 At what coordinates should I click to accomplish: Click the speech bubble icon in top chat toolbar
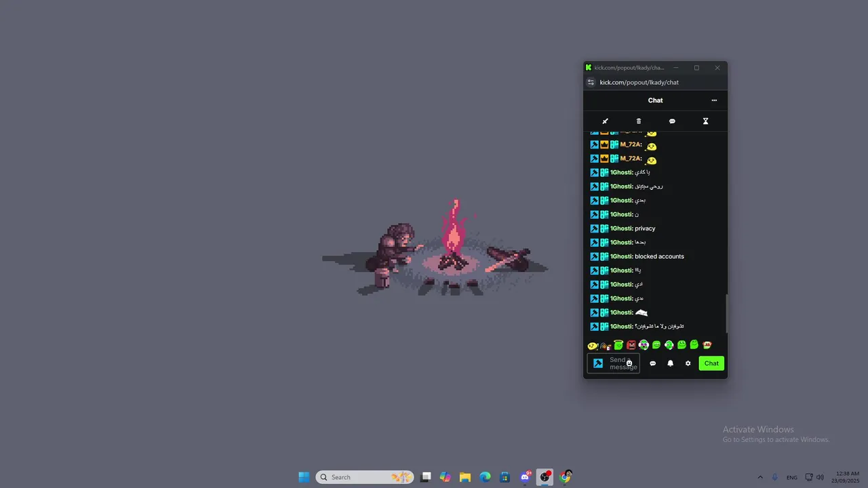(x=672, y=121)
